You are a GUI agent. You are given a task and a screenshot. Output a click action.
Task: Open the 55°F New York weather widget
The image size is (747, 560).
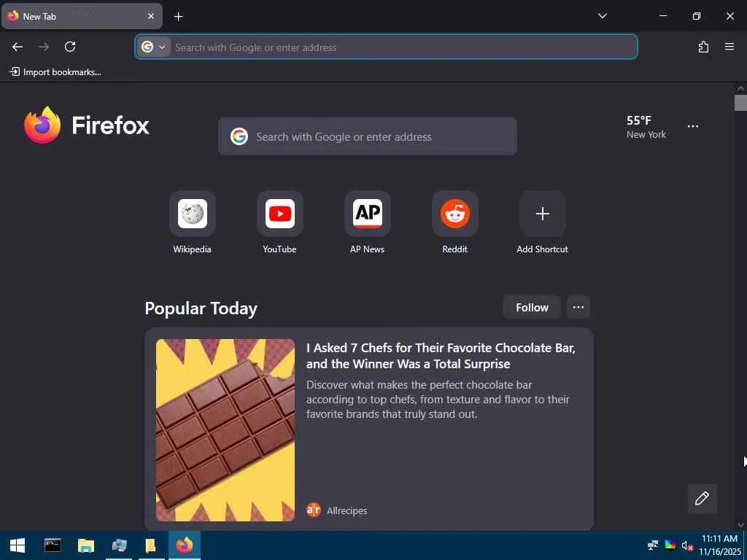click(646, 127)
